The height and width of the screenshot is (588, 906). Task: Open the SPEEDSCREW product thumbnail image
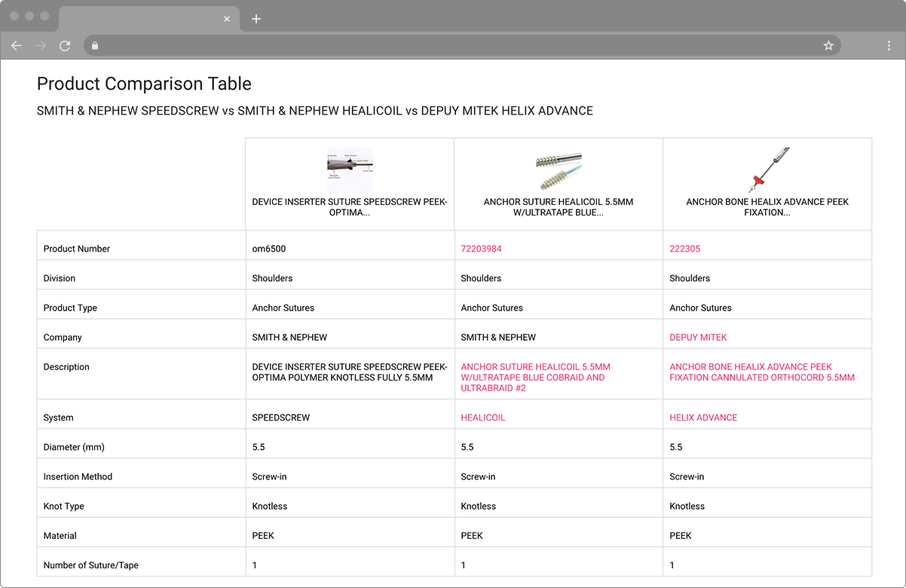pos(350,169)
